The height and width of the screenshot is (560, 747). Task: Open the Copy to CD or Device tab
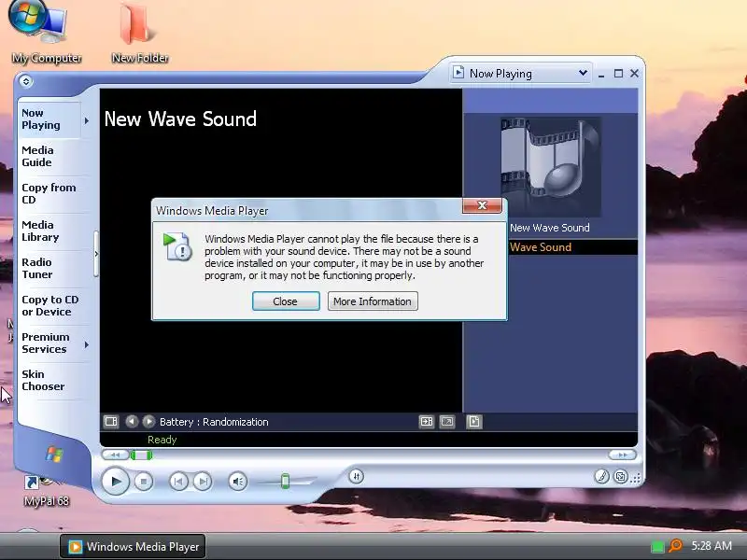point(50,306)
